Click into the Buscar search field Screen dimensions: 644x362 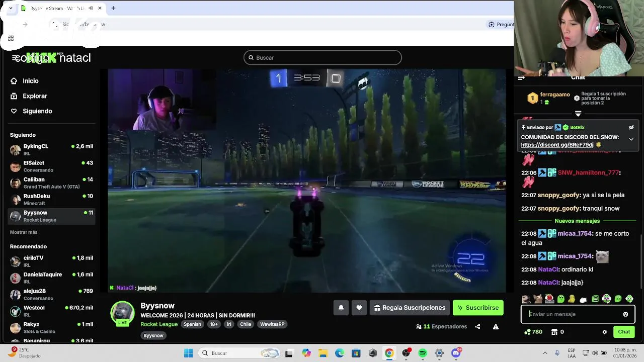pos(323,58)
